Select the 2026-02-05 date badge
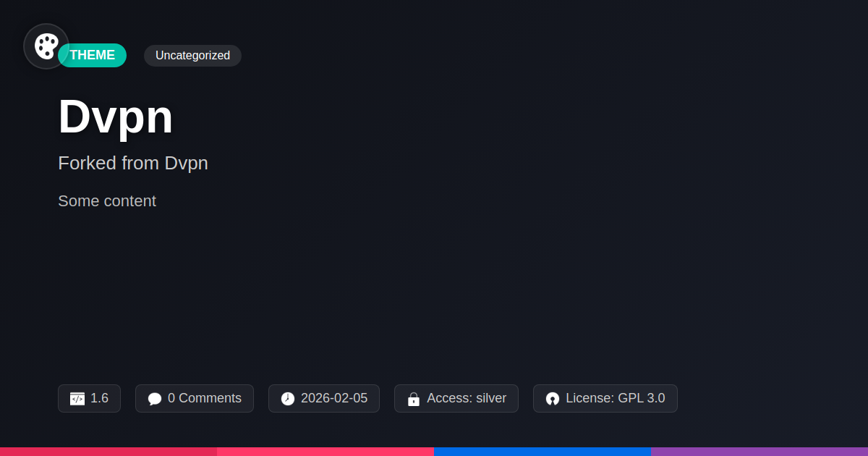The image size is (868, 456). pos(324,399)
